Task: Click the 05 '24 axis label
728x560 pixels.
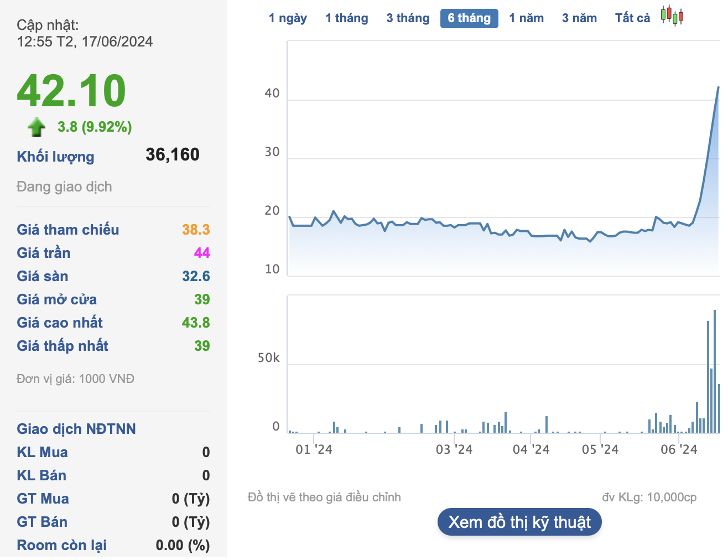Action: pyautogui.click(x=600, y=449)
